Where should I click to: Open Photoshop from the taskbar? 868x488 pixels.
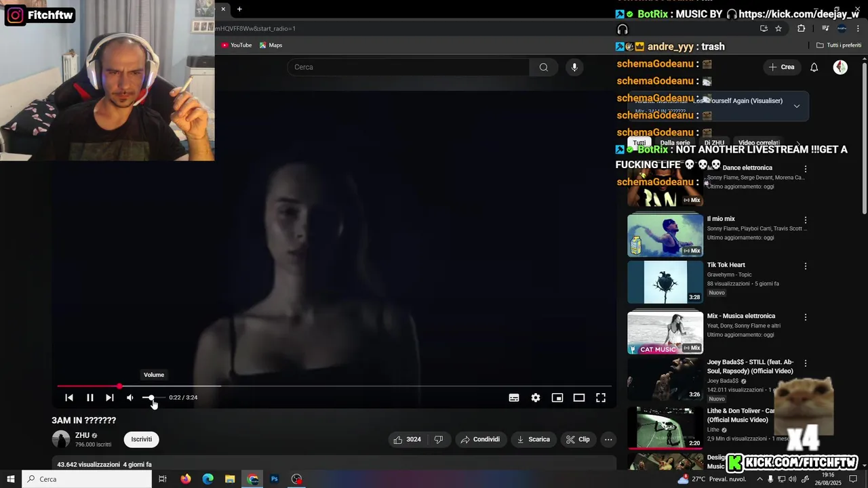point(275,479)
